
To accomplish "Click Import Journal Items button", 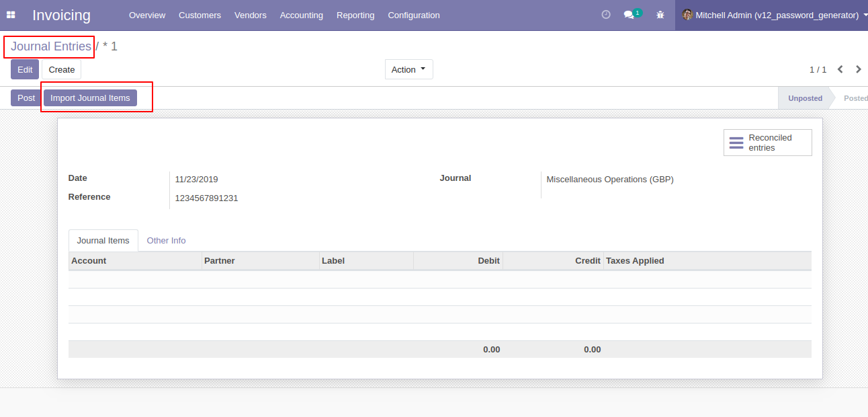I will tap(90, 98).
